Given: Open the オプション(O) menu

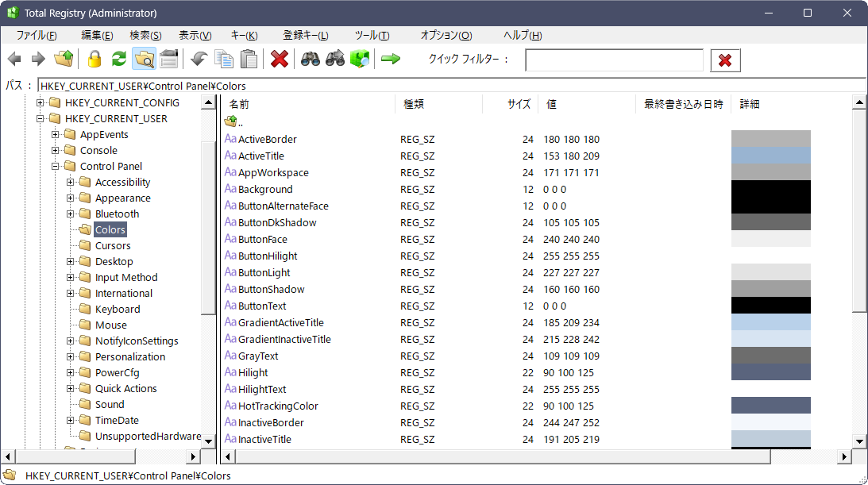Looking at the screenshot, I should (446, 36).
